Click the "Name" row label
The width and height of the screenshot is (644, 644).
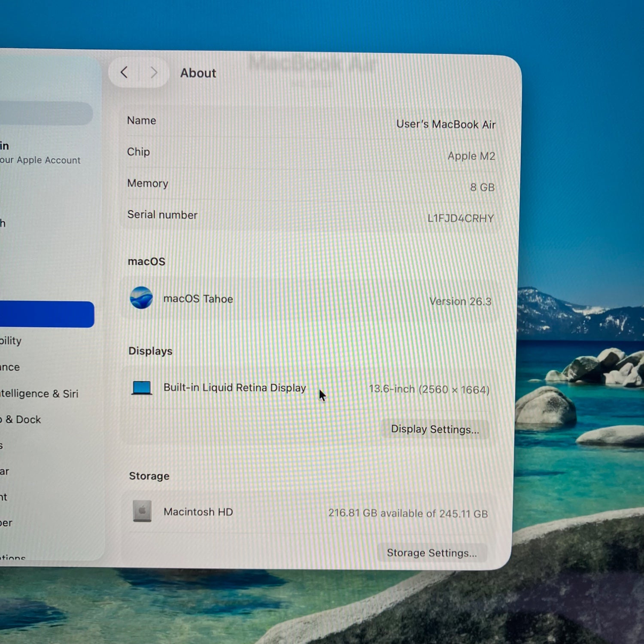pos(142,121)
